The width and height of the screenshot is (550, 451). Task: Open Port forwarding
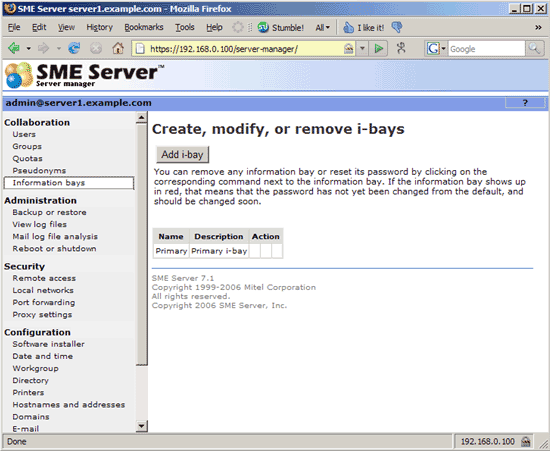pos(44,302)
